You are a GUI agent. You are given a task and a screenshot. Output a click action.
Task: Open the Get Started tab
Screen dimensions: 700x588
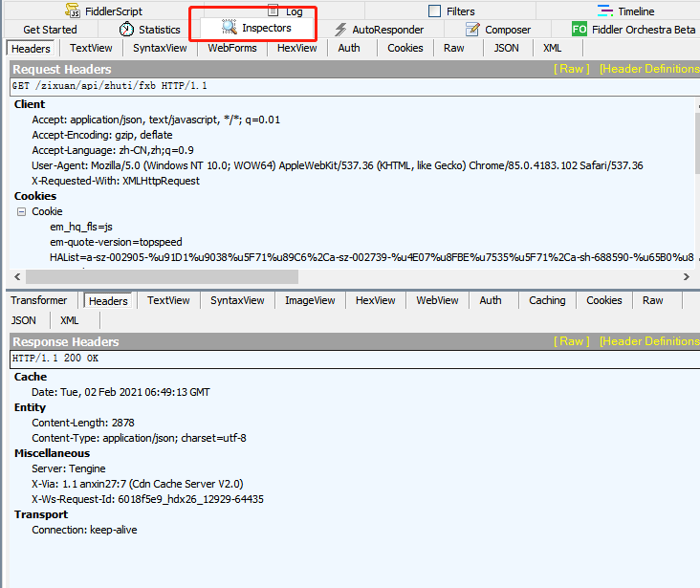(x=50, y=30)
